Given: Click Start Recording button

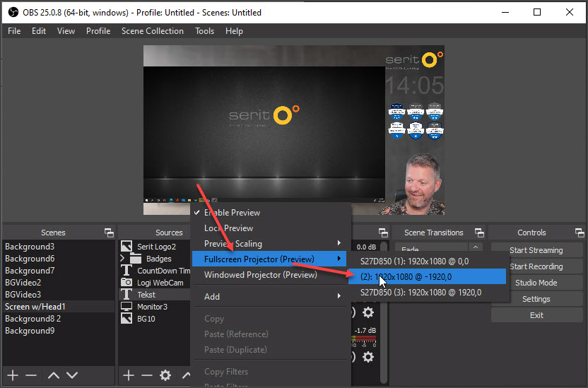Looking at the screenshot, I should [536, 266].
